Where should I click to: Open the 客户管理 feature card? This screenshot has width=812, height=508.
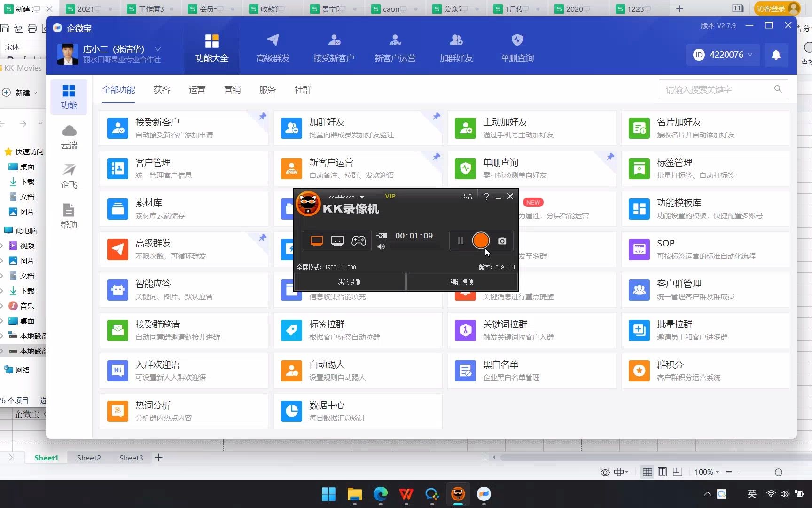(x=184, y=168)
